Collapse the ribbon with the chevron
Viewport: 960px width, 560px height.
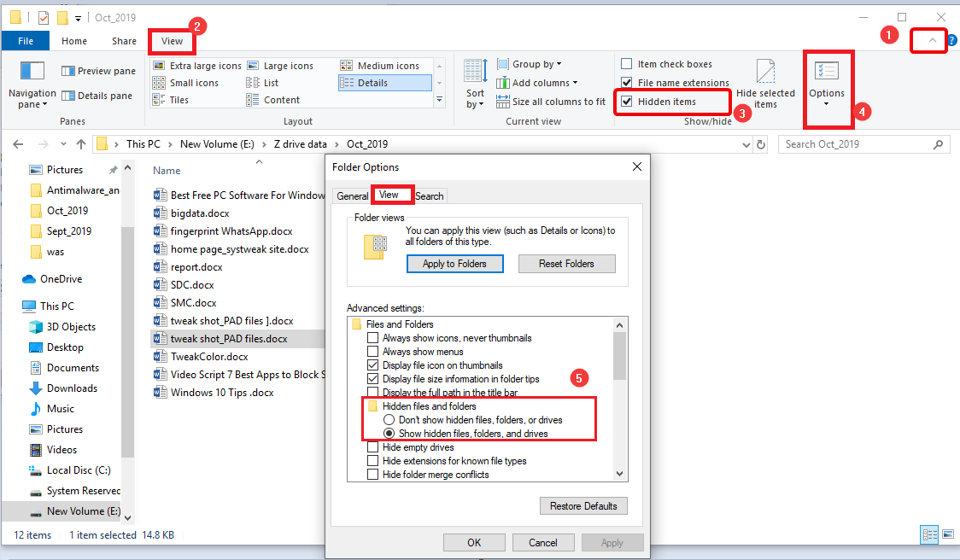[932, 41]
